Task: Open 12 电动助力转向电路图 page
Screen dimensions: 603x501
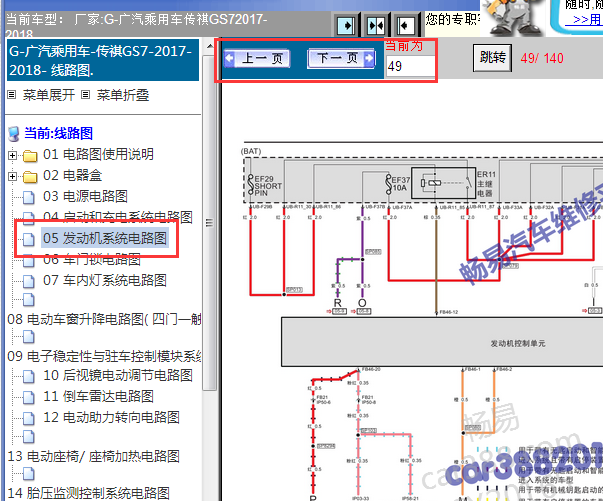Action: click(111, 418)
